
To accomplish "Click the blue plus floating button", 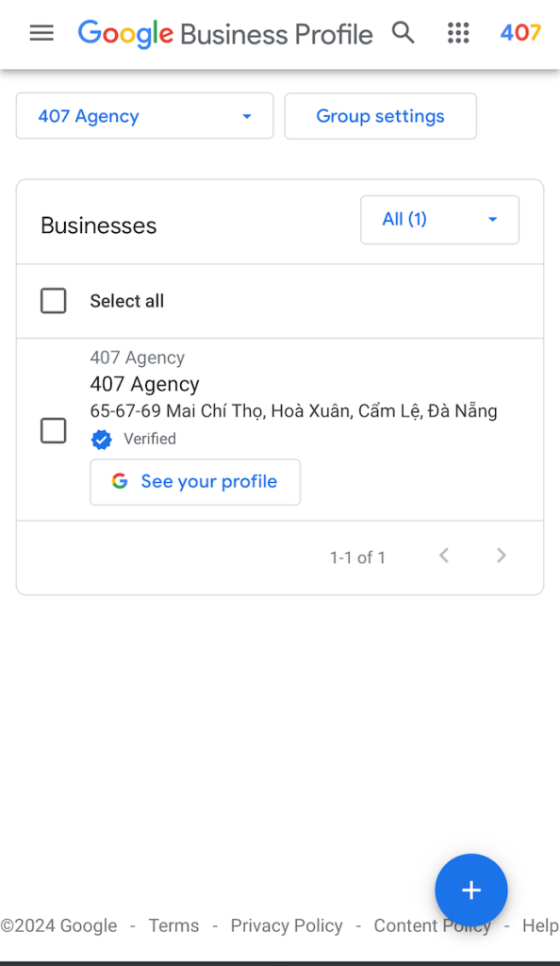I will click(471, 890).
